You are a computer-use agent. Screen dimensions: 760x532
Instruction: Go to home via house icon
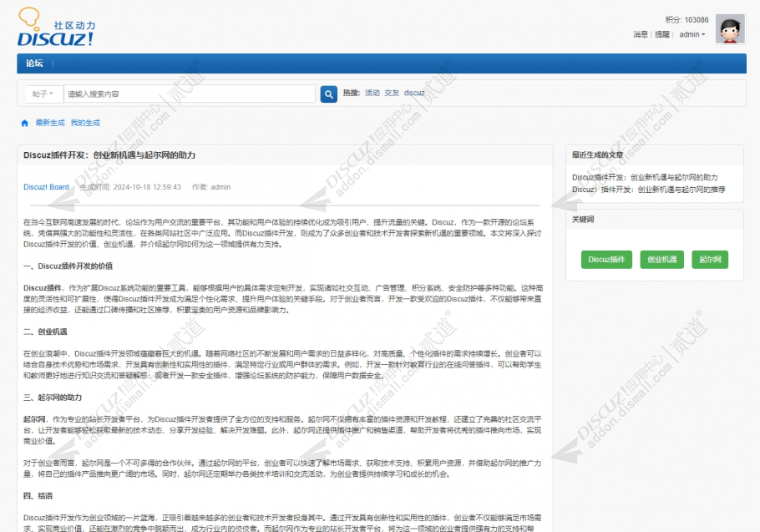coord(25,123)
